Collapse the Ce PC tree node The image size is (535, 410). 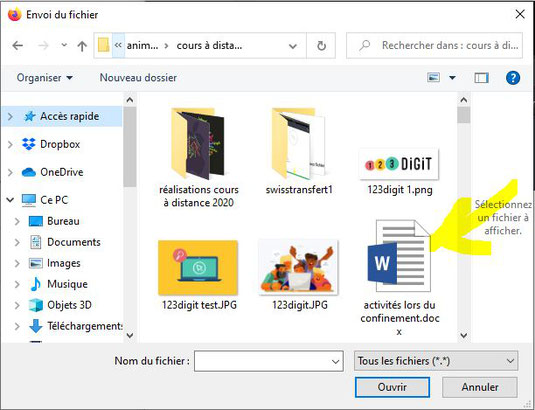[x=10, y=200]
